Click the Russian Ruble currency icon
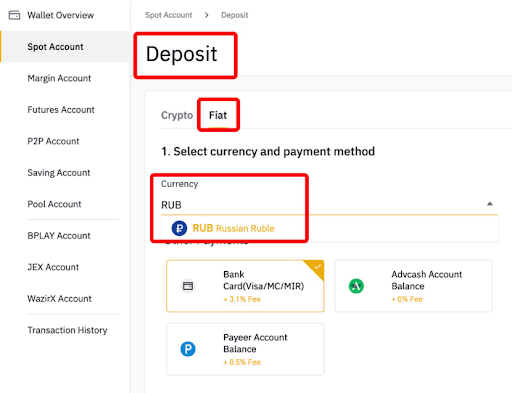The image size is (512, 393). 179,228
